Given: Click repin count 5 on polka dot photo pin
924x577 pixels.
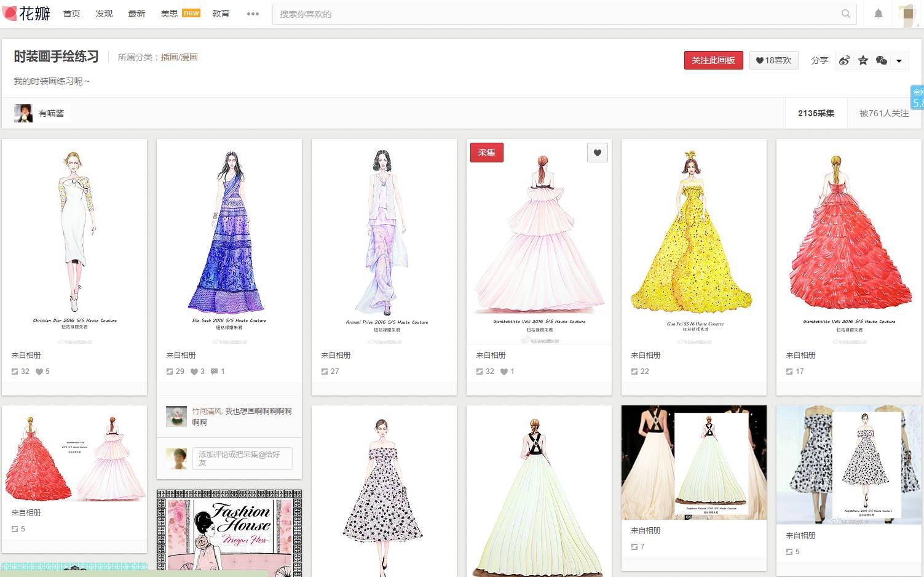Looking at the screenshot, I should tap(792, 552).
